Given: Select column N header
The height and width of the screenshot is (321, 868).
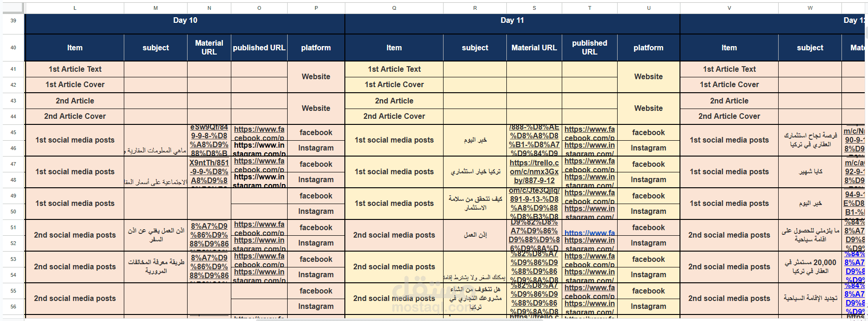Looking at the screenshot, I should point(209,8).
